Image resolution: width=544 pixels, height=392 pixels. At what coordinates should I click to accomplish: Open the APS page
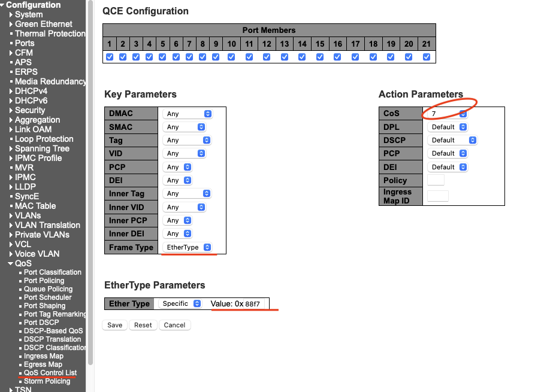[x=23, y=62]
